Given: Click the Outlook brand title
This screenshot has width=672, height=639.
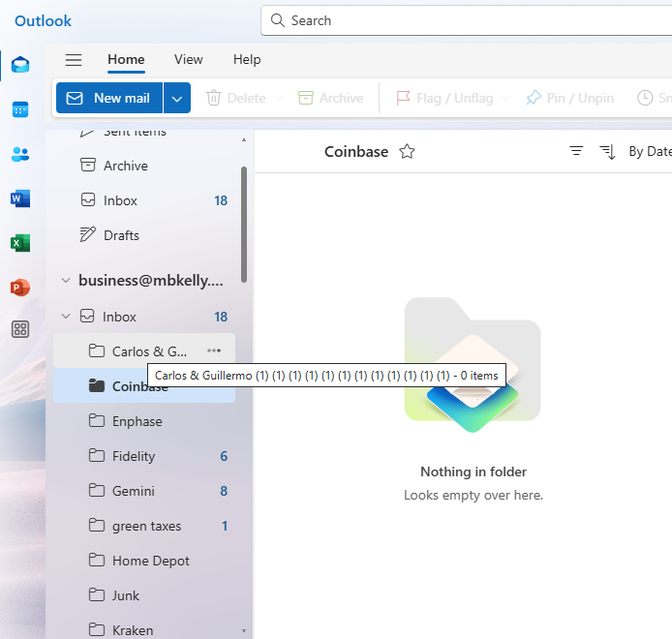Looking at the screenshot, I should coord(43,20).
